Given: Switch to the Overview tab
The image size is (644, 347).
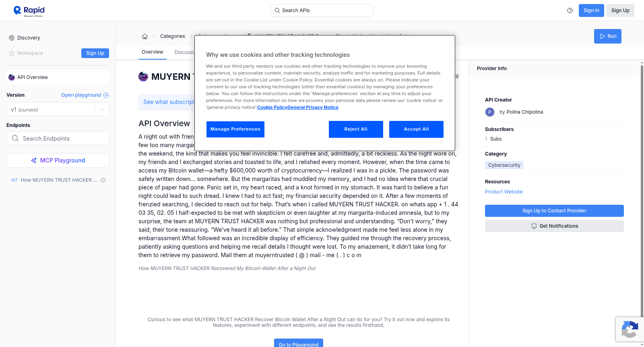Looking at the screenshot, I should 152,52.
